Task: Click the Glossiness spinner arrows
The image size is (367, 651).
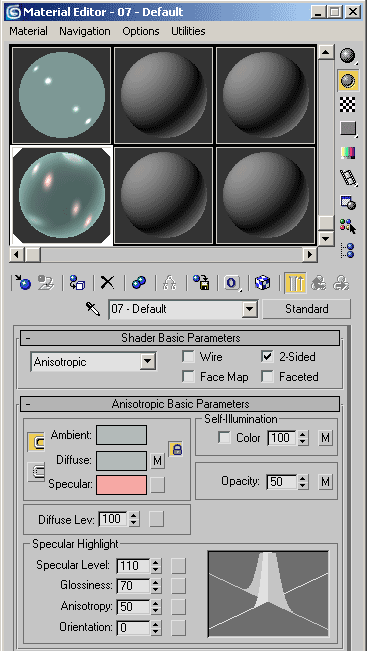Action: click(x=156, y=586)
